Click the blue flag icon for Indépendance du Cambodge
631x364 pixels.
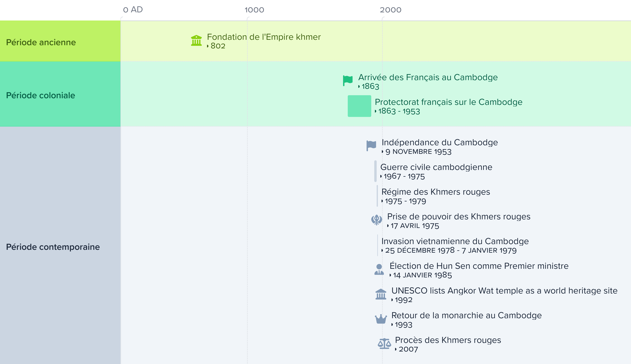point(371,146)
